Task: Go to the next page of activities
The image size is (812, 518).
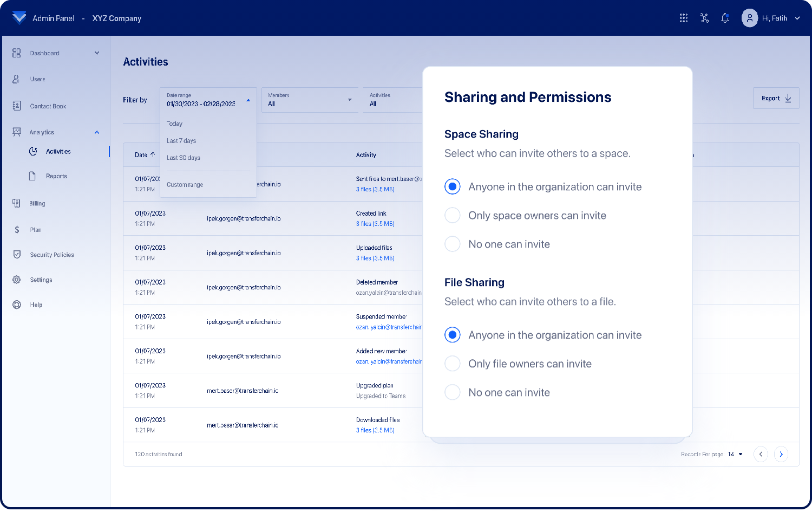Action: pos(781,454)
